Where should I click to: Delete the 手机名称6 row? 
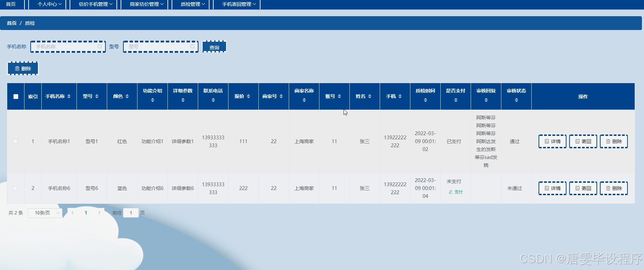tap(614, 188)
